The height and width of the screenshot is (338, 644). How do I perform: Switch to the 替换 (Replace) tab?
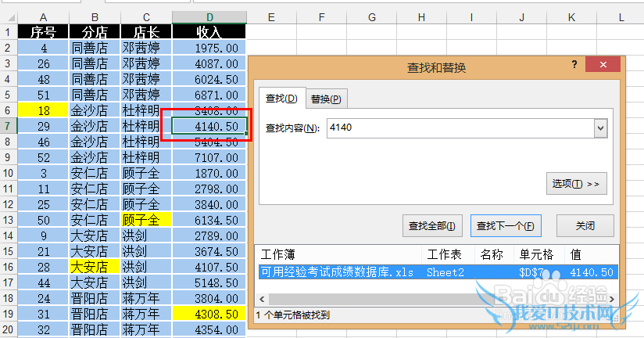pos(325,99)
